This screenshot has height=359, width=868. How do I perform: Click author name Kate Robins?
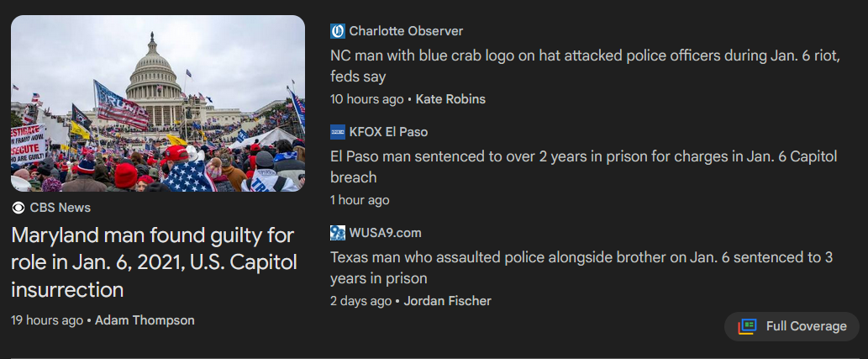(x=450, y=99)
